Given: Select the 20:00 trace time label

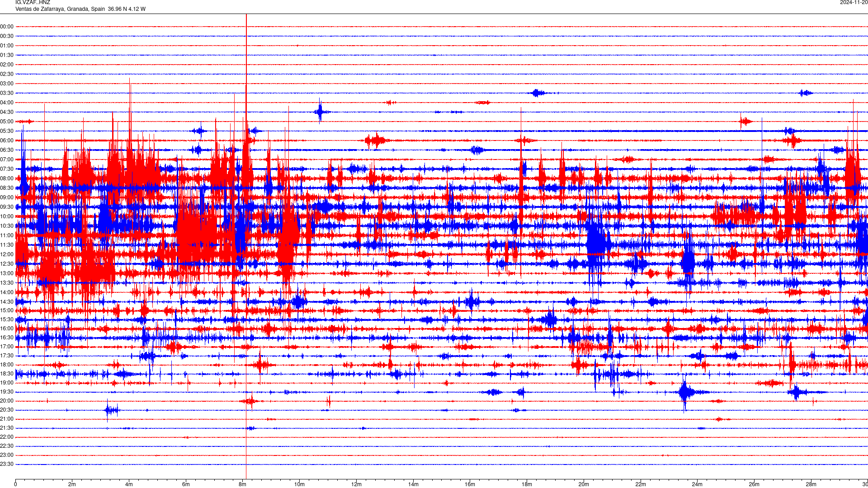Looking at the screenshot, I should click(x=7, y=401).
